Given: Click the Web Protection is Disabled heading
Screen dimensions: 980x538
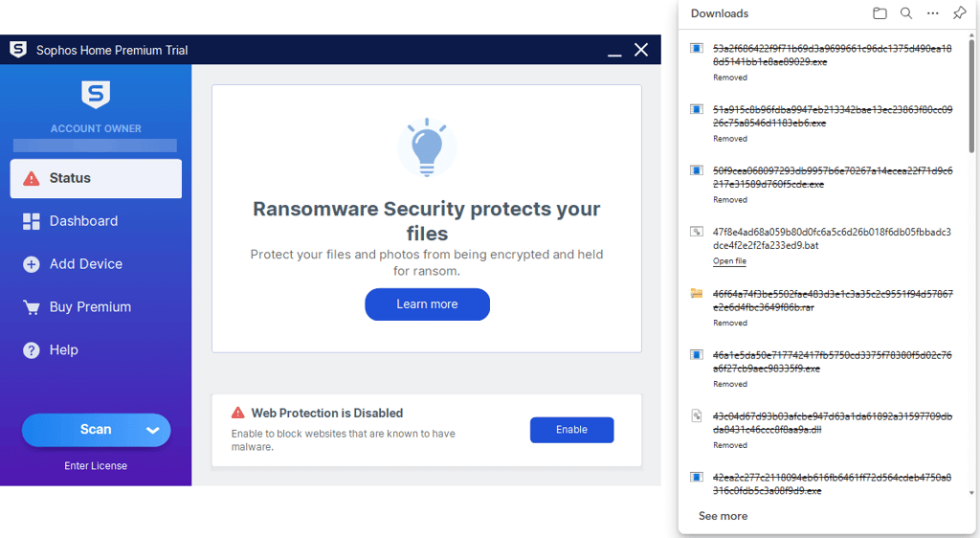Looking at the screenshot, I should click(327, 413).
